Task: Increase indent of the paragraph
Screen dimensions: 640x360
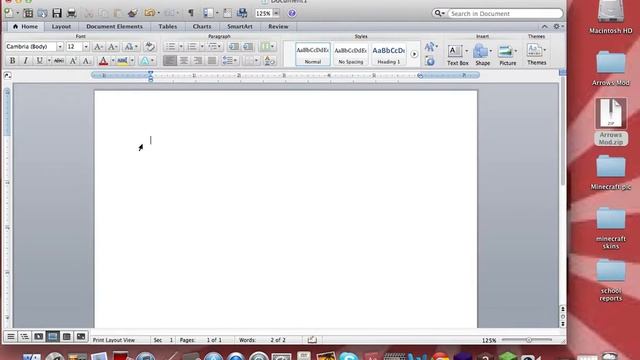Action: 248,47
